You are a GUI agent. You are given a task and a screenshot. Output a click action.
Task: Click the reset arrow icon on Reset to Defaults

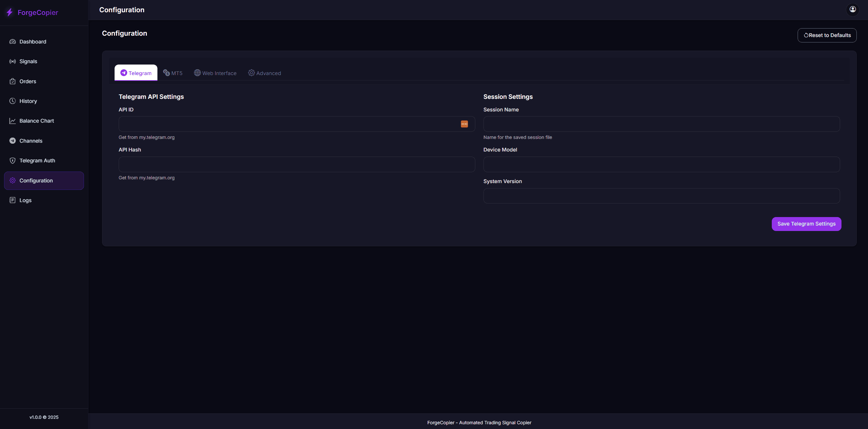(806, 35)
